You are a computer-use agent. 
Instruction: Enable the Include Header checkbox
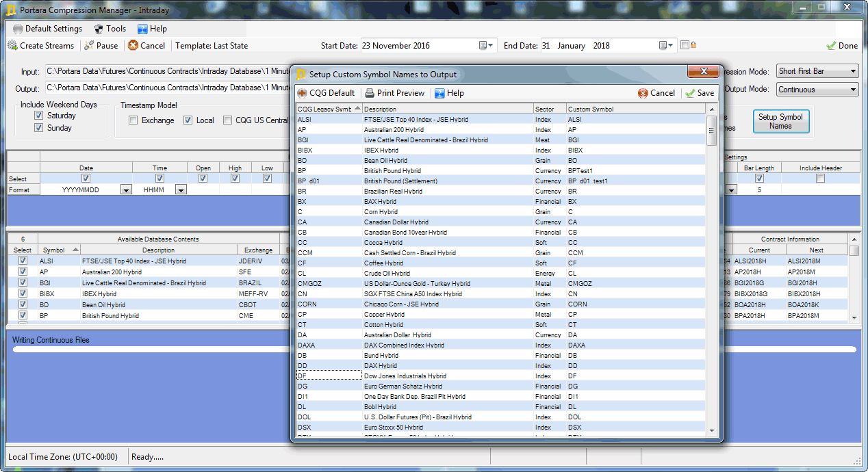820,179
